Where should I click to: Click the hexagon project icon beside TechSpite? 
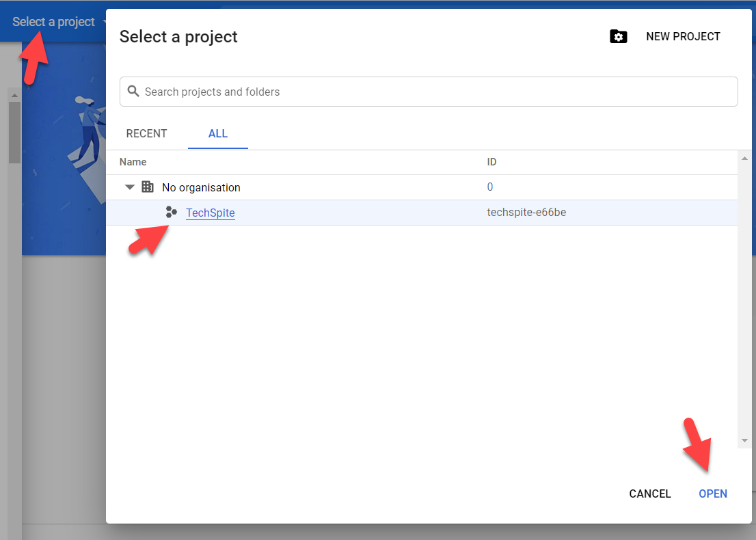tap(172, 213)
